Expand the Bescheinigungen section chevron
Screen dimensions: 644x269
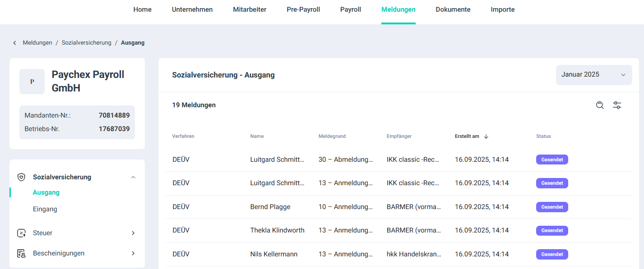(133, 253)
